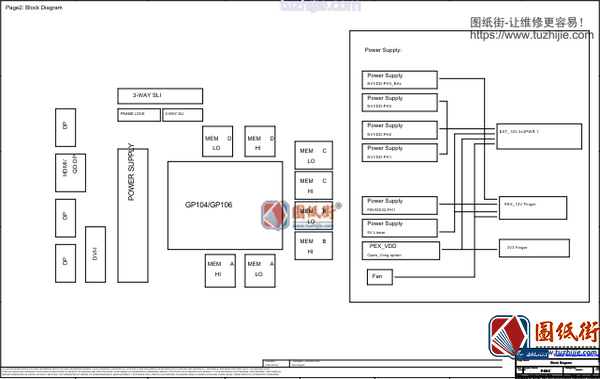The image size is (600, 379).
Task: Select the MEM C HI block
Action: [x=313, y=185]
